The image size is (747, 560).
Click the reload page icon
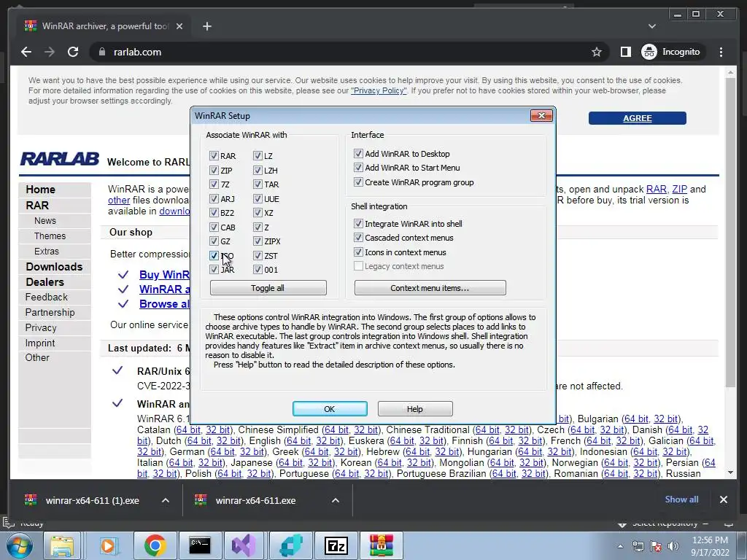pyautogui.click(x=73, y=52)
